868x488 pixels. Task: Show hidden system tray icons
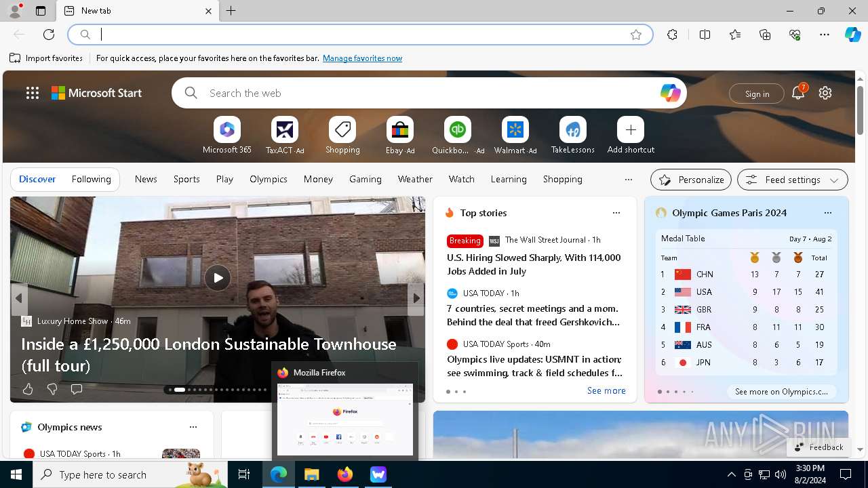coord(731,474)
